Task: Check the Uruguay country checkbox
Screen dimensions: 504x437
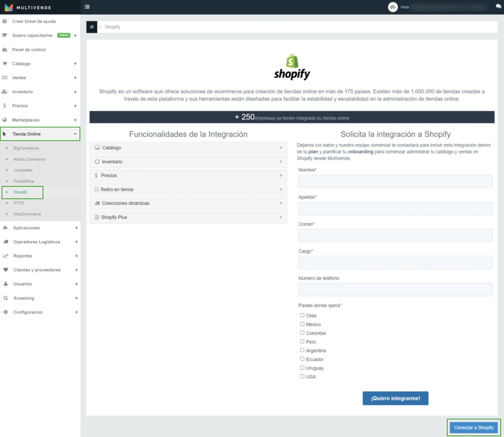Action: click(302, 368)
